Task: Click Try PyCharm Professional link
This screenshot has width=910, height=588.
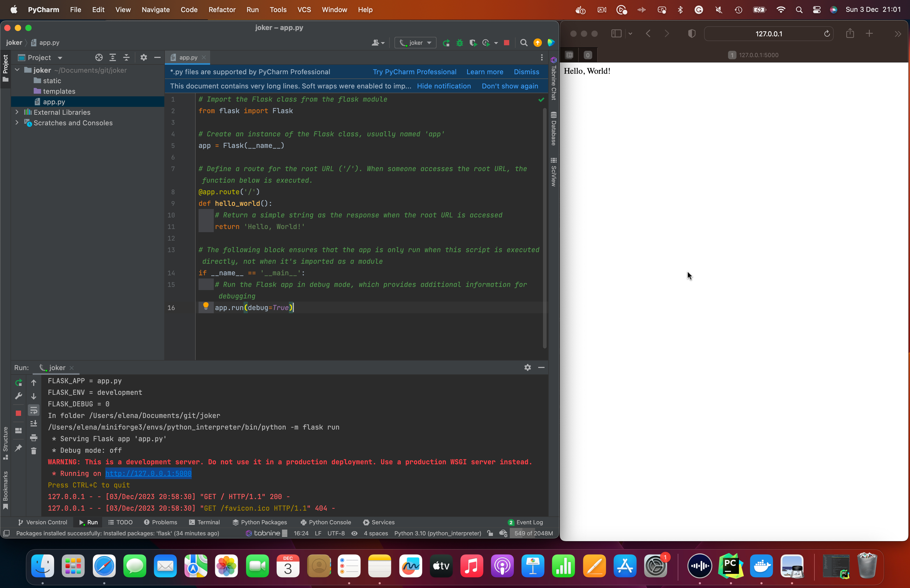Action: click(x=414, y=72)
